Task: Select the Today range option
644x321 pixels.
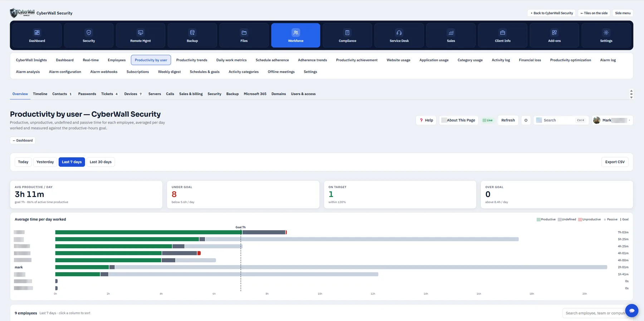Action: (23, 162)
